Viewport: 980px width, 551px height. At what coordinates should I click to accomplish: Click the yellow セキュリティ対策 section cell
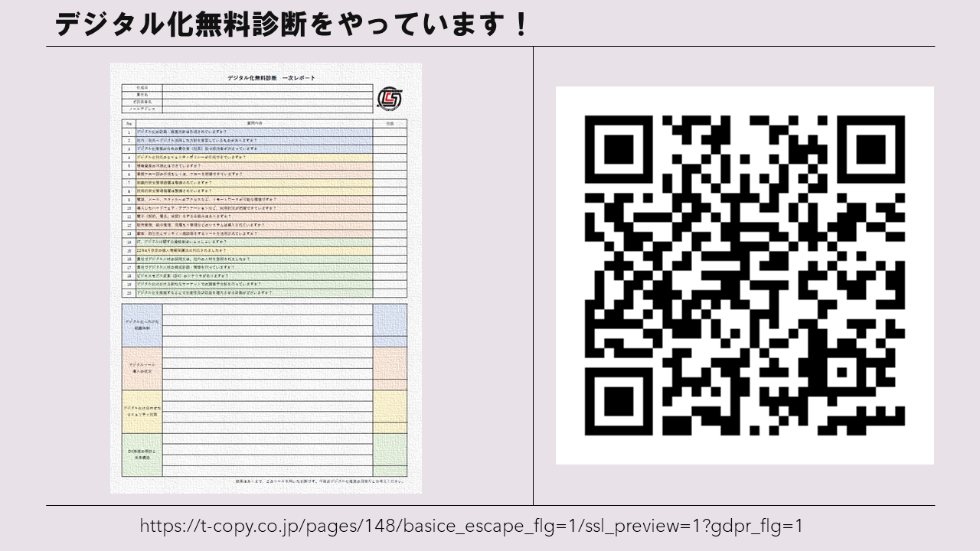pyautogui.click(x=142, y=412)
